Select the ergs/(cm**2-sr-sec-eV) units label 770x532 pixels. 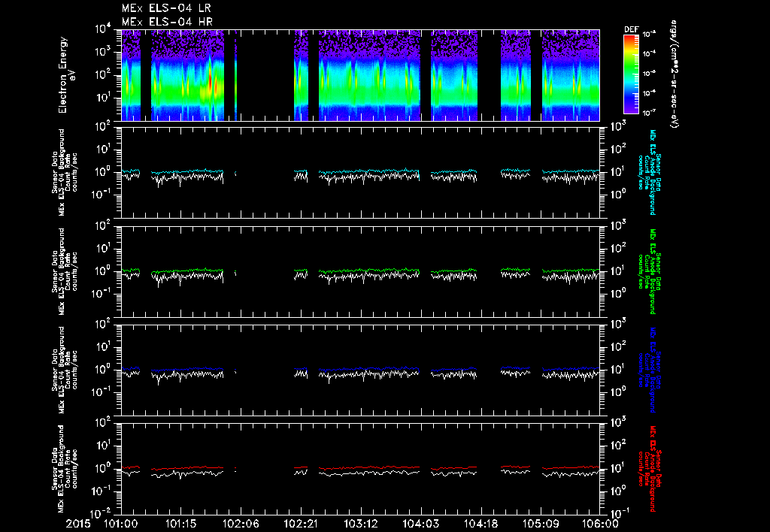tap(674, 74)
